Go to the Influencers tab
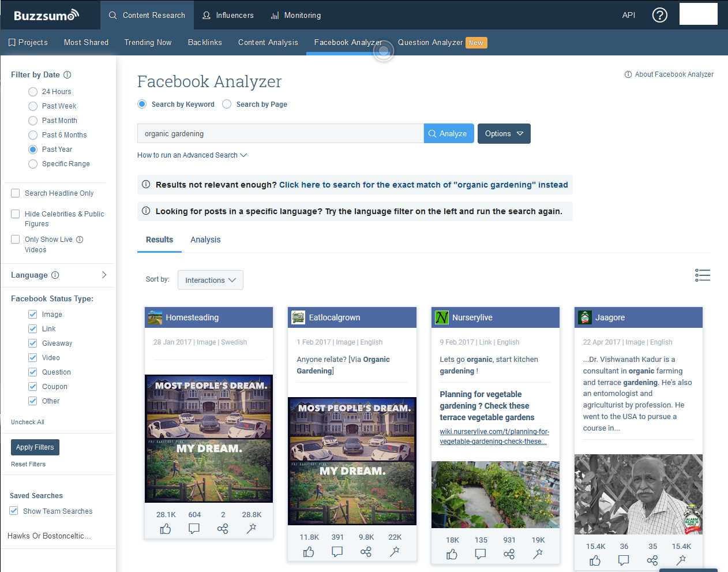Viewport: 728px width, 572px height. click(x=228, y=15)
